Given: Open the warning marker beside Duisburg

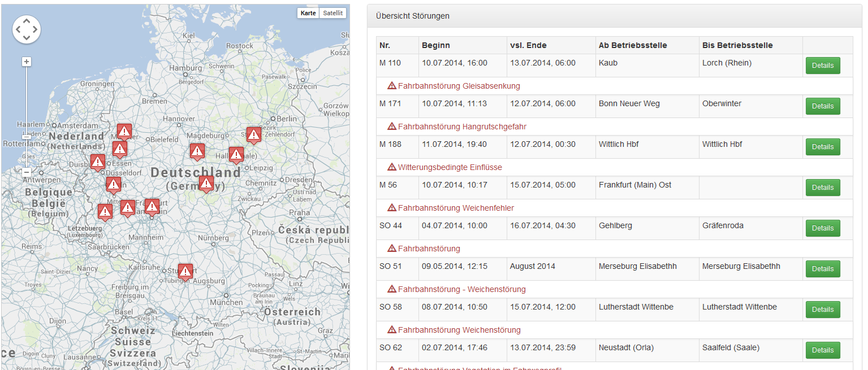Looking at the screenshot, I should [x=97, y=163].
